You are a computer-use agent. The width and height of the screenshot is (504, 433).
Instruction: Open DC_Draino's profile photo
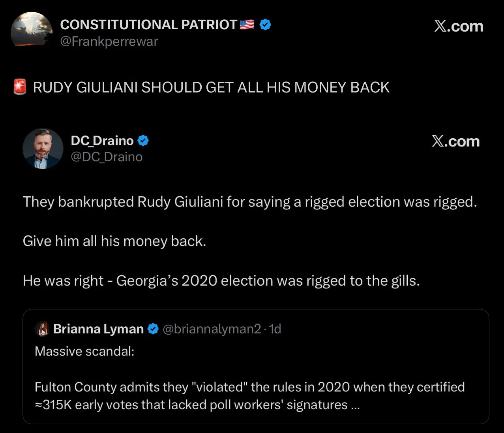click(x=43, y=149)
